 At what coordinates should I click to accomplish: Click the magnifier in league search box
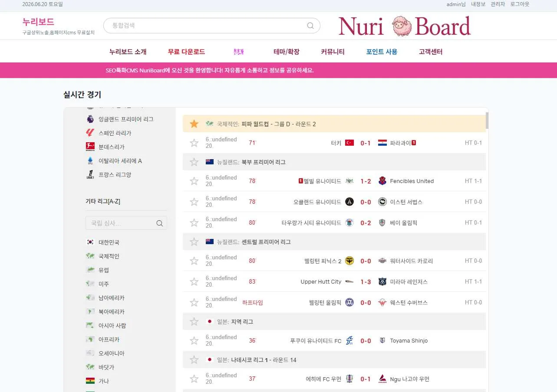pyautogui.click(x=160, y=223)
